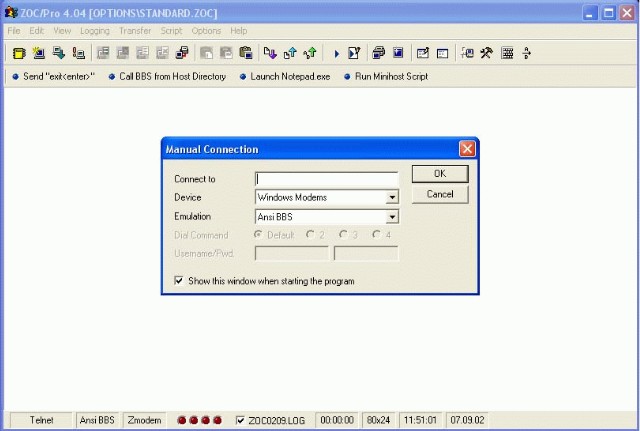Click the blue play script icon
This screenshot has height=431, width=640.
(x=336, y=53)
